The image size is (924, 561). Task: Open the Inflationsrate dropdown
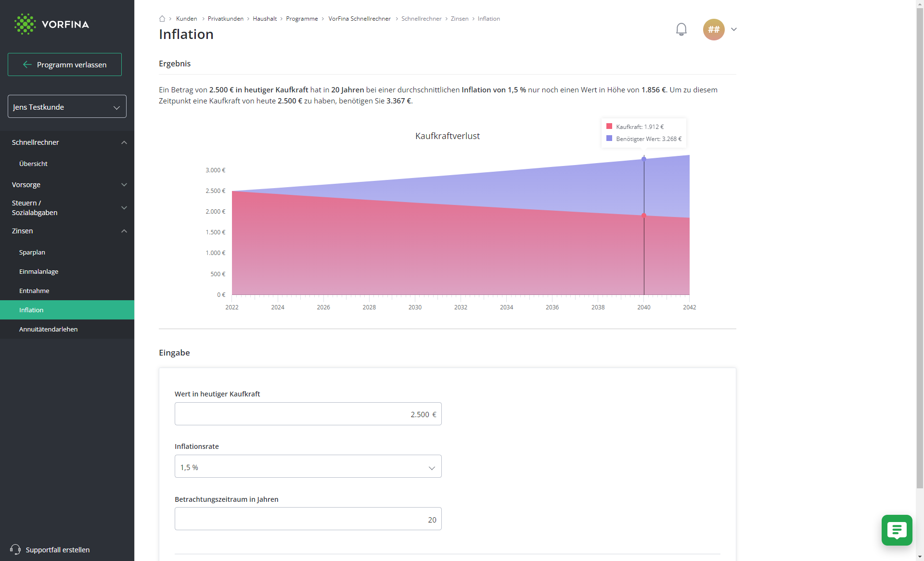pos(308,467)
